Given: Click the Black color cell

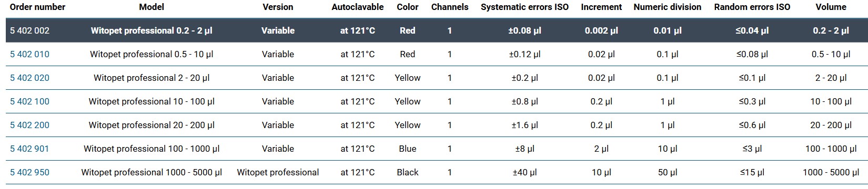Looking at the screenshot, I should [x=408, y=172].
